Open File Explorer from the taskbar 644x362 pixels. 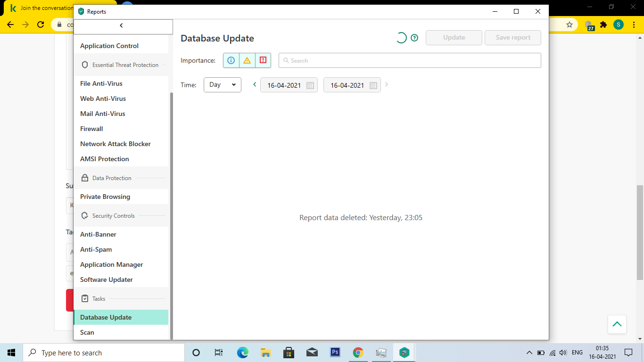265,353
